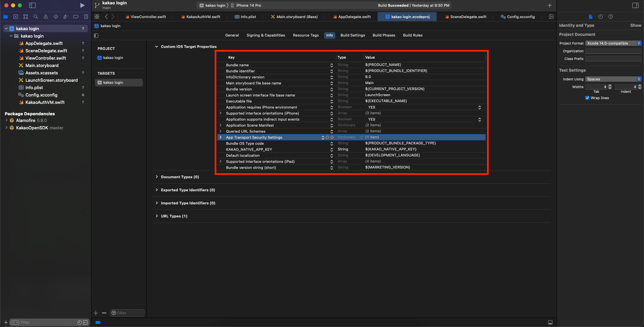Open the Build Phases tab

click(384, 35)
